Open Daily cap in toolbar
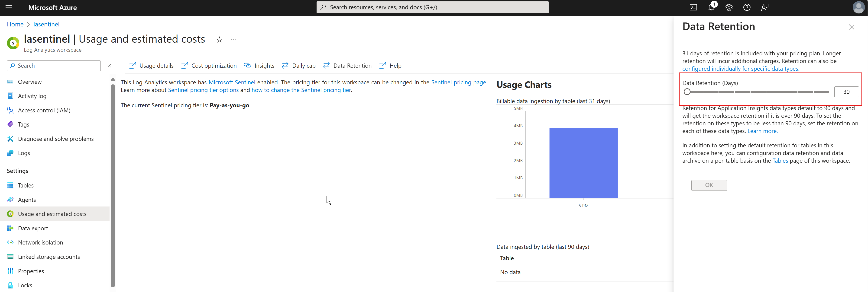868x292 pixels. (x=298, y=66)
